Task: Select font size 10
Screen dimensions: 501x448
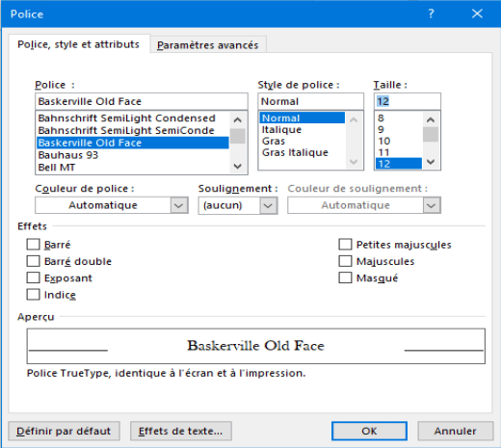Action: click(399, 141)
